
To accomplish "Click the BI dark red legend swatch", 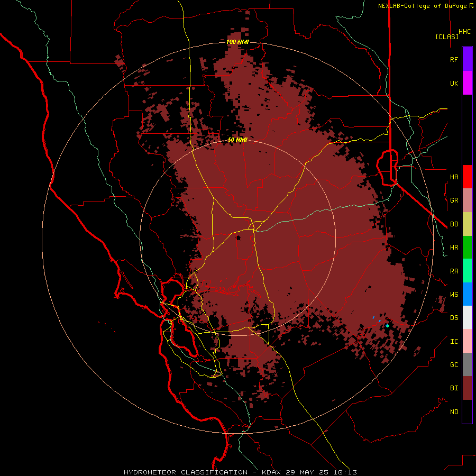I will tap(467, 388).
